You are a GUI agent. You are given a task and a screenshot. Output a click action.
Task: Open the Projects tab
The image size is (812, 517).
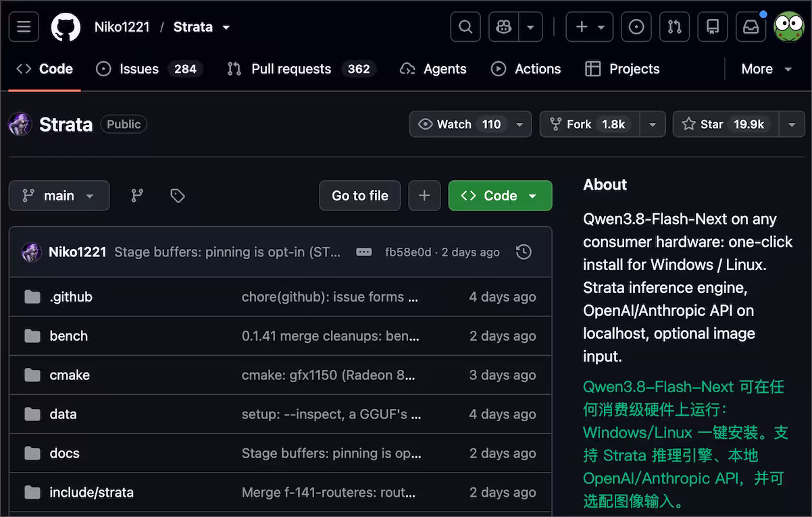622,69
